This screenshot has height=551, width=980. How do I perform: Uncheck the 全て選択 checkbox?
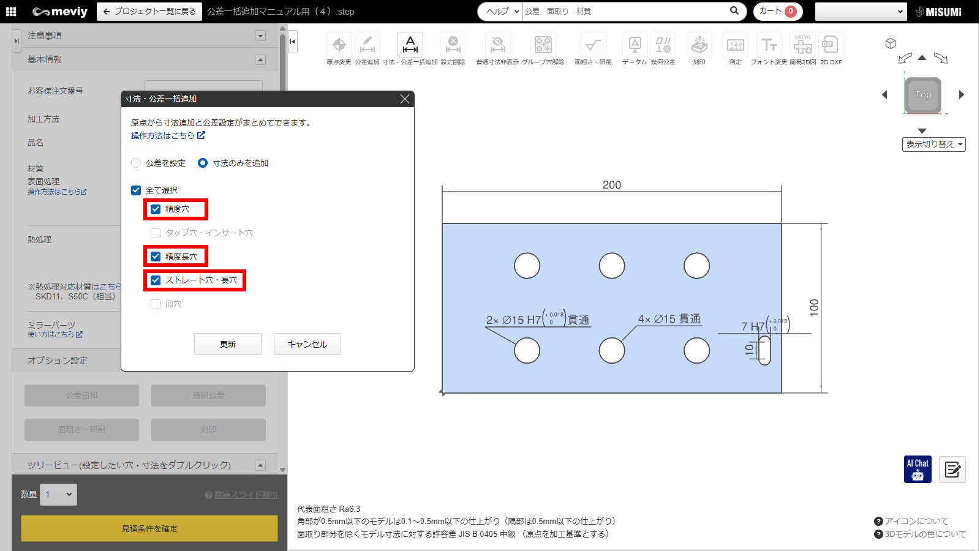[136, 190]
